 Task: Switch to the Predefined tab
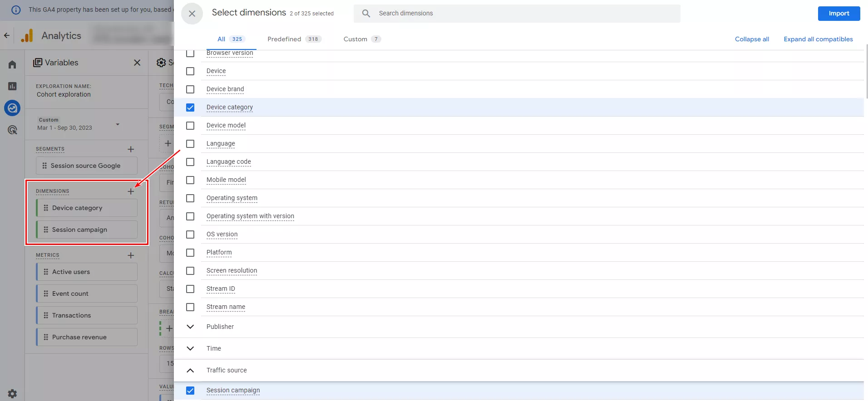294,39
